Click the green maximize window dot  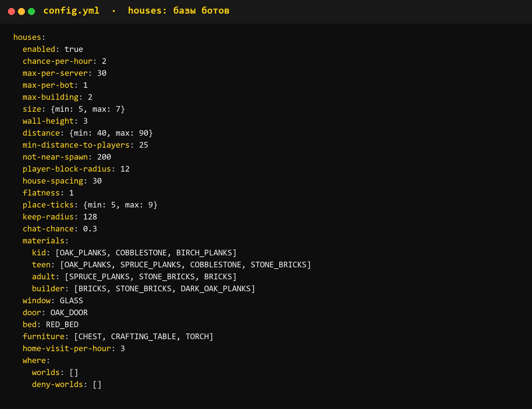[x=32, y=12]
